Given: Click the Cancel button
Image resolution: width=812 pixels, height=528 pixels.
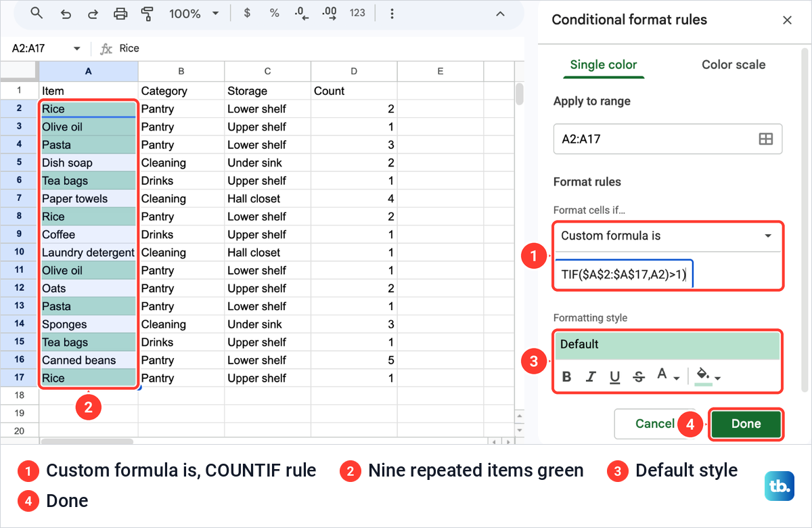Looking at the screenshot, I should pos(655,424).
